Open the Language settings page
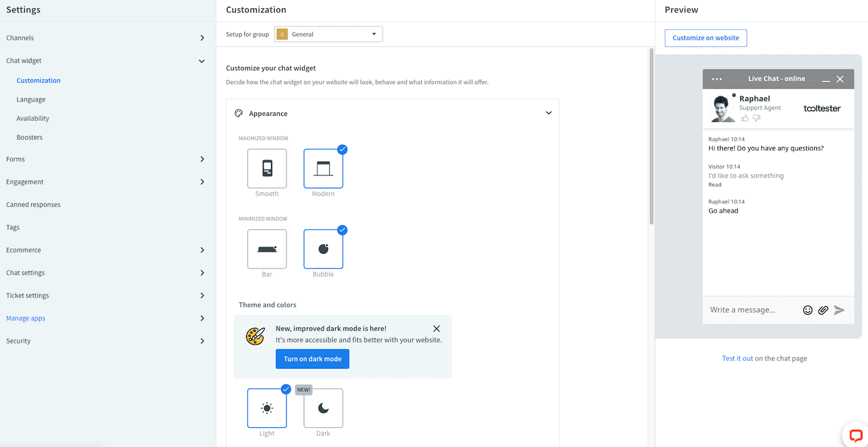 (31, 99)
